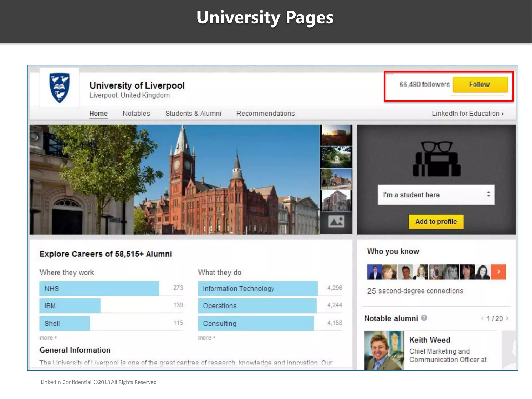Click the first connection photo in Who you know
Screen dimensions: 532x399
pos(375,272)
